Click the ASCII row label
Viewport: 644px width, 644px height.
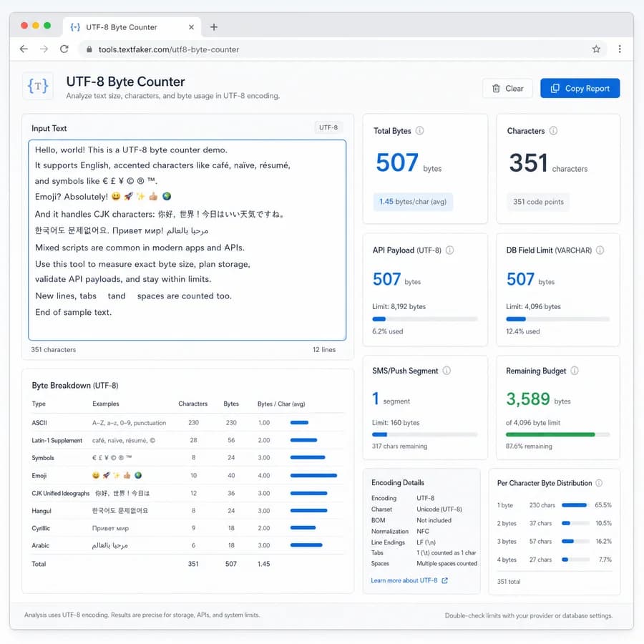click(39, 423)
